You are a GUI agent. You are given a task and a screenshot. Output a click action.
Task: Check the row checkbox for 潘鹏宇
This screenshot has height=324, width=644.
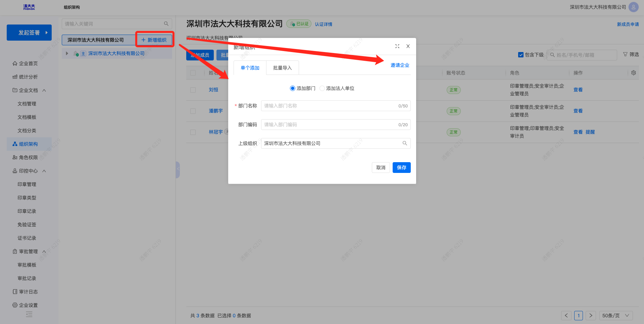pyautogui.click(x=193, y=111)
